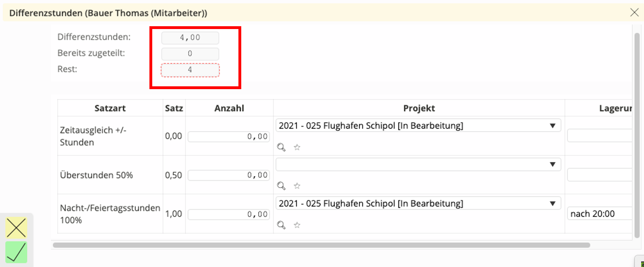
Task: Open project search for Nacht-/Feiertagsstunden row
Action: 281,225
